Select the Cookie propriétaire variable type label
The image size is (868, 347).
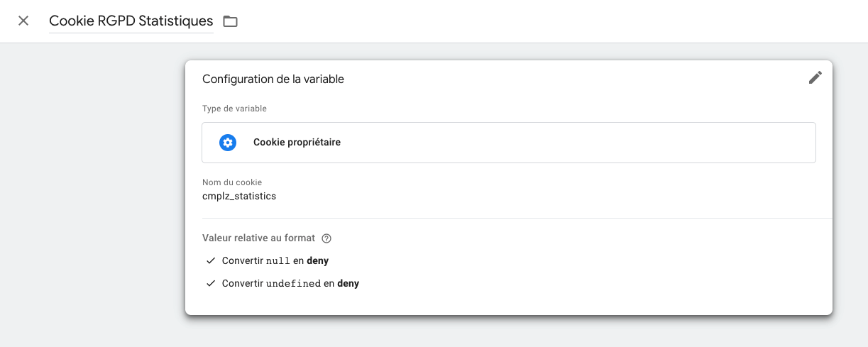pyautogui.click(x=297, y=143)
